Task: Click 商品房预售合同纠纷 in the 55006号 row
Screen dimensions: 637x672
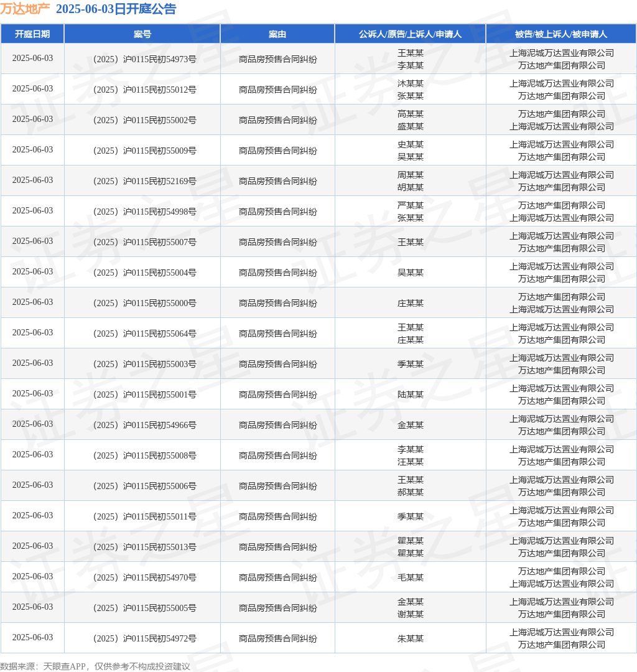Action: (277, 485)
